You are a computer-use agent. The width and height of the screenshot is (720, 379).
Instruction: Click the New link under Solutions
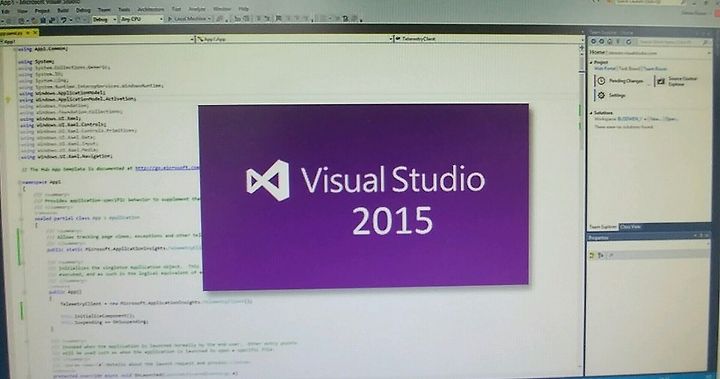pyautogui.click(x=655, y=119)
